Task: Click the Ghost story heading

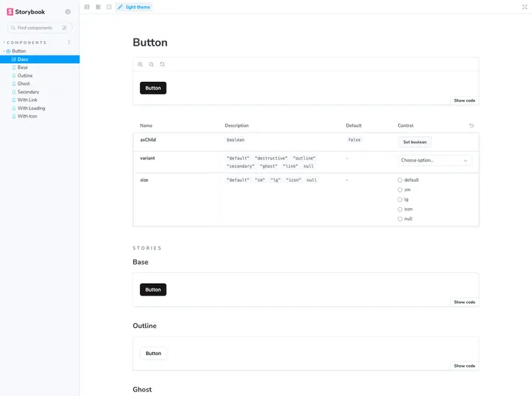Action: (x=142, y=390)
